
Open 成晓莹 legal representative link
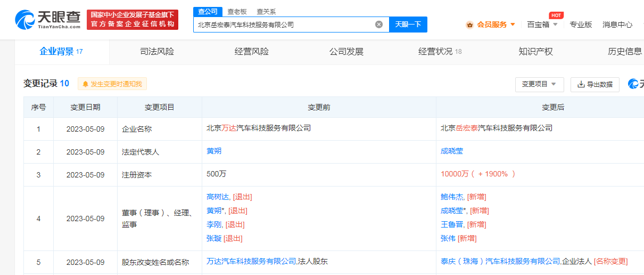click(x=452, y=151)
